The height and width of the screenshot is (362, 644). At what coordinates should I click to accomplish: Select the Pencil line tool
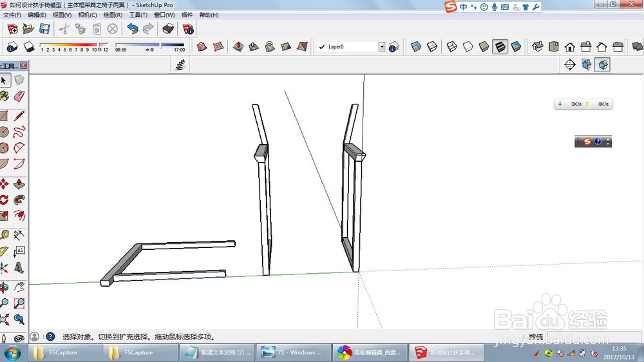pyautogui.click(x=19, y=115)
